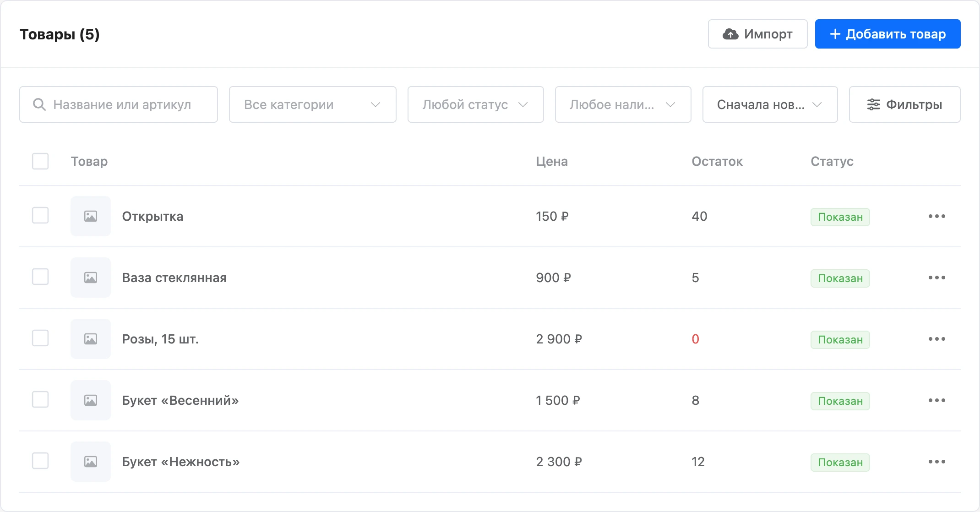The height and width of the screenshot is (512, 980).
Task: Check the box for Букет «Весенний»
Action: click(40, 399)
